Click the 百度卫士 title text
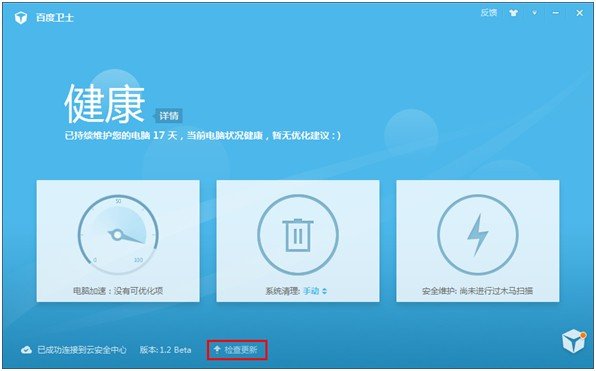The height and width of the screenshot is (371, 596). 54,18
